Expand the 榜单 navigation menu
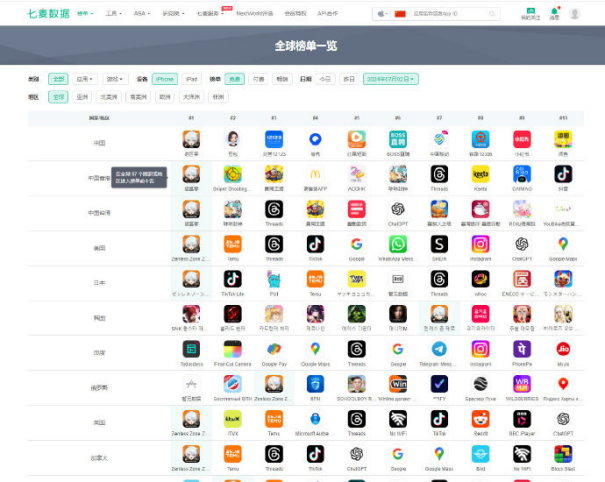The height and width of the screenshot is (482, 605). pyautogui.click(x=85, y=14)
